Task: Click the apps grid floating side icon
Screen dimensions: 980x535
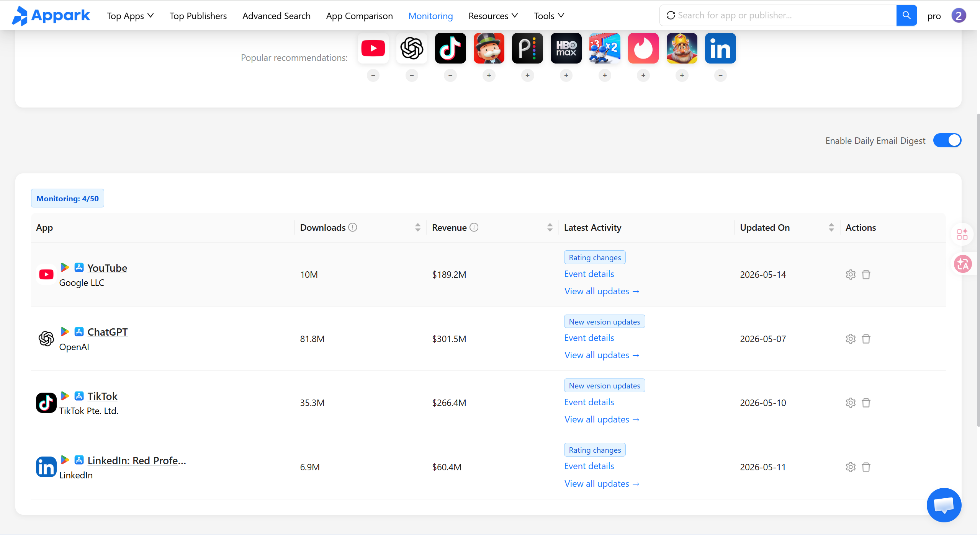Action: [x=962, y=234]
